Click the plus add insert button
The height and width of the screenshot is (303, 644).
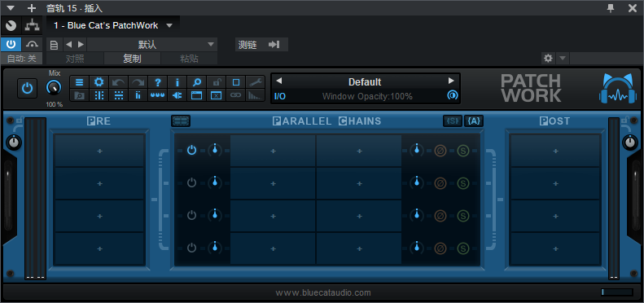(x=31, y=8)
